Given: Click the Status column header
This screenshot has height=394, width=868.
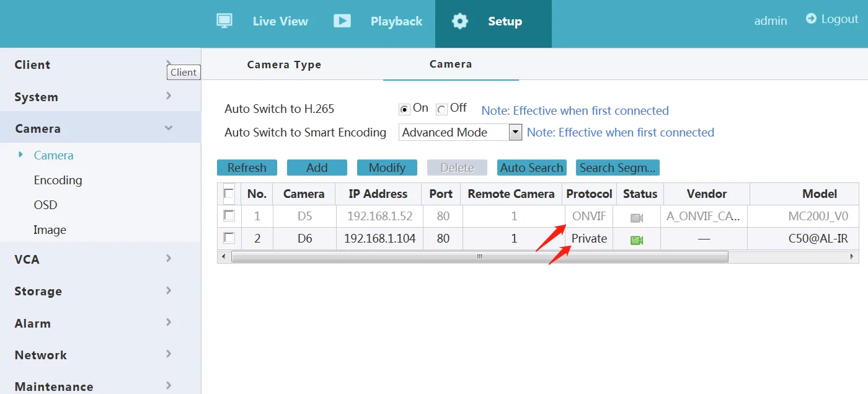Looking at the screenshot, I should (x=640, y=194).
